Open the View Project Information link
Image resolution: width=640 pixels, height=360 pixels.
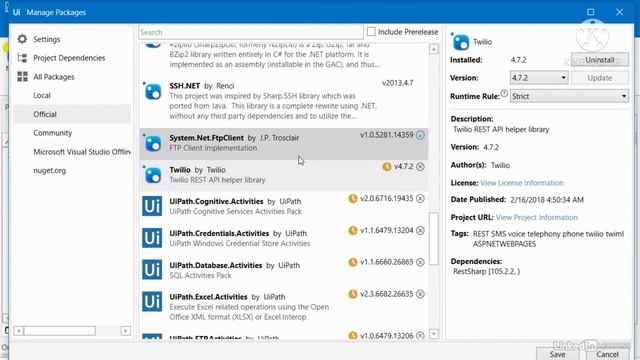[x=537, y=218]
